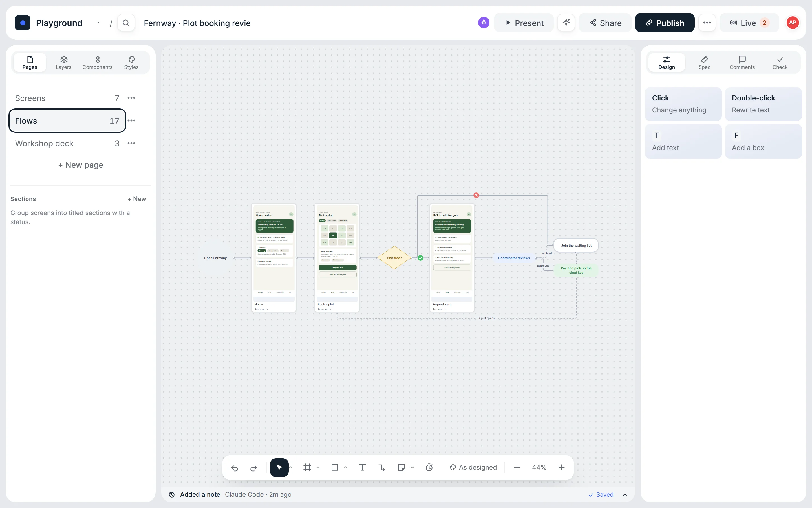Select the Frame tool

(x=307, y=468)
